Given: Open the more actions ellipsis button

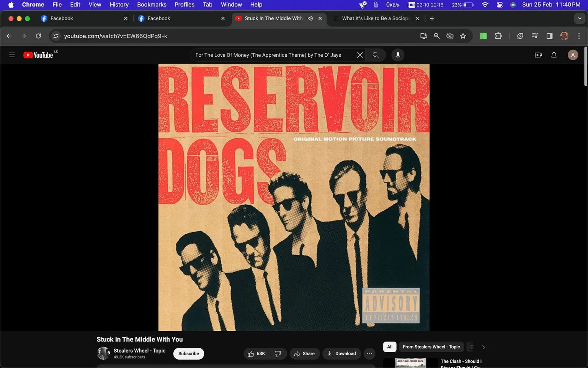Looking at the screenshot, I should coord(369,353).
